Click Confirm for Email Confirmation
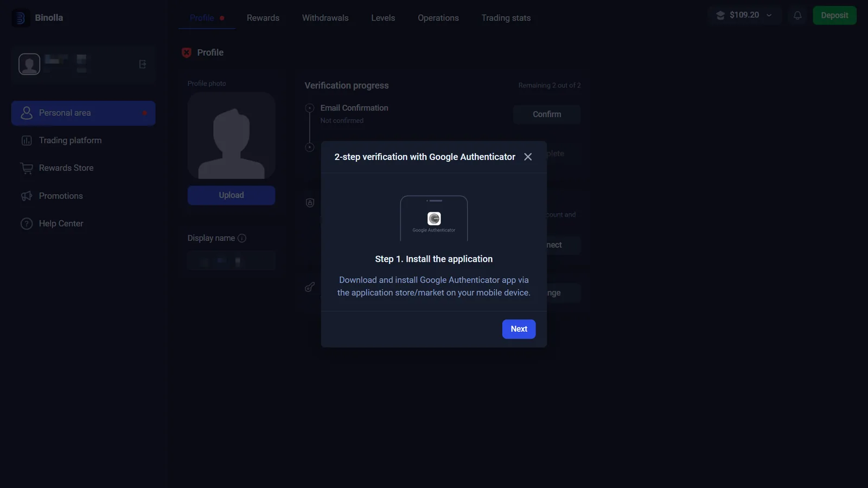The width and height of the screenshot is (868, 488). 547,114
